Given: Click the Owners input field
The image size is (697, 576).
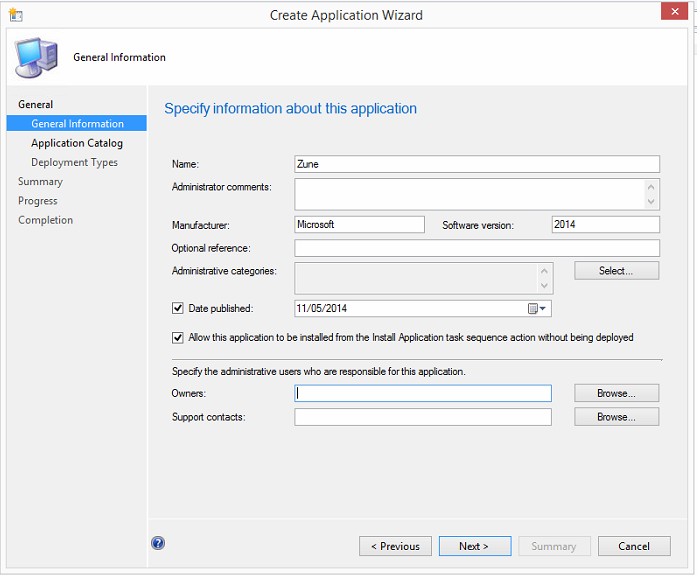Looking at the screenshot, I should pyautogui.click(x=423, y=393).
